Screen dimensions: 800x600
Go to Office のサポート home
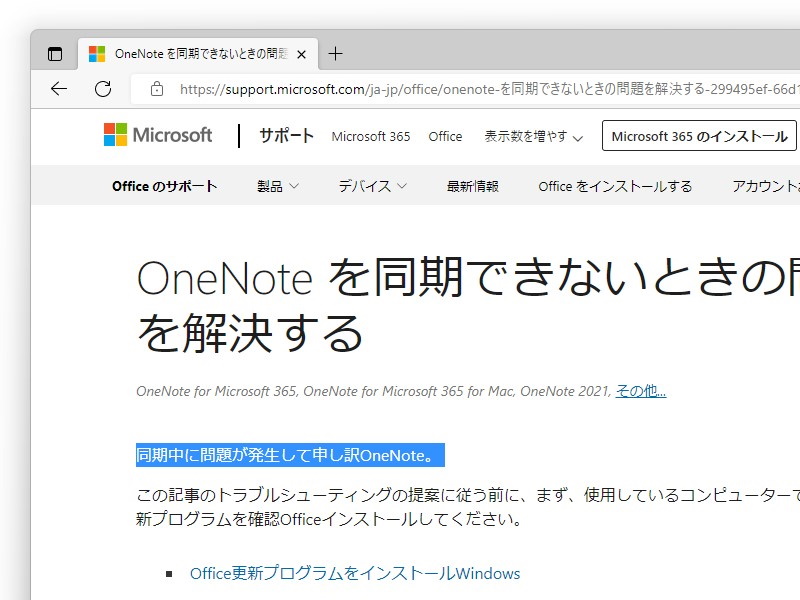tap(164, 186)
